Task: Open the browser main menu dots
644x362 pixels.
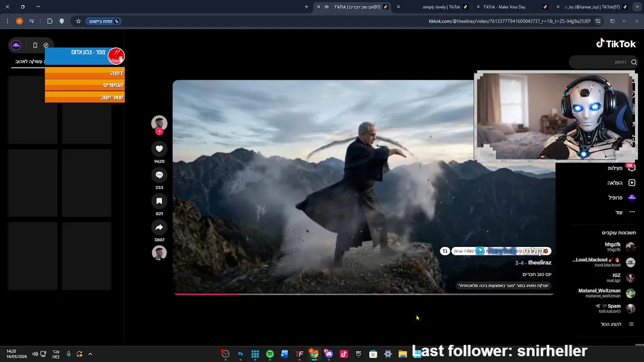Action: 7,21
